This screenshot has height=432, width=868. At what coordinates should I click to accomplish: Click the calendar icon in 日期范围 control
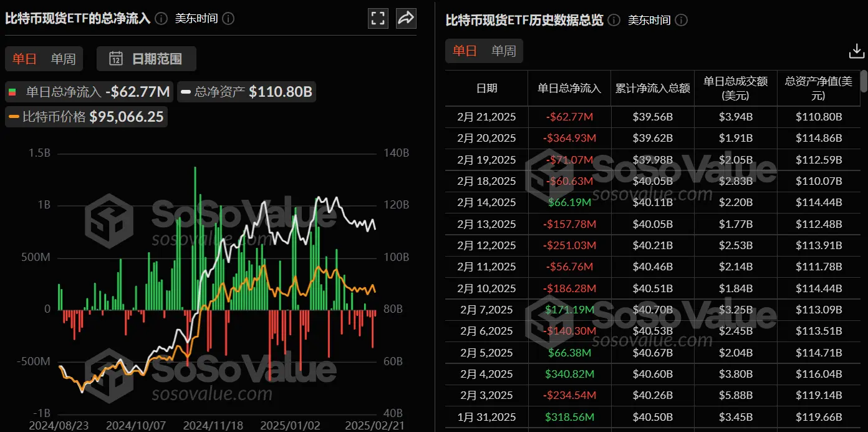pyautogui.click(x=115, y=58)
